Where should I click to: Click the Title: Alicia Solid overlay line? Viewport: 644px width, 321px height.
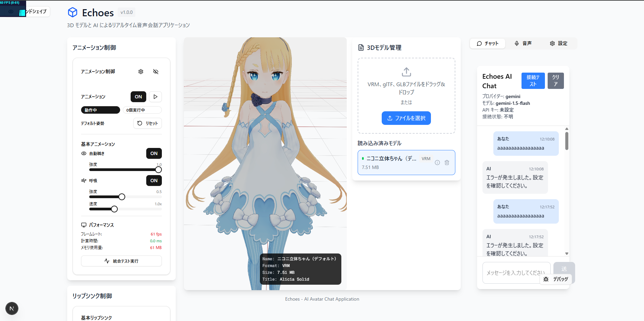point(286,279)
